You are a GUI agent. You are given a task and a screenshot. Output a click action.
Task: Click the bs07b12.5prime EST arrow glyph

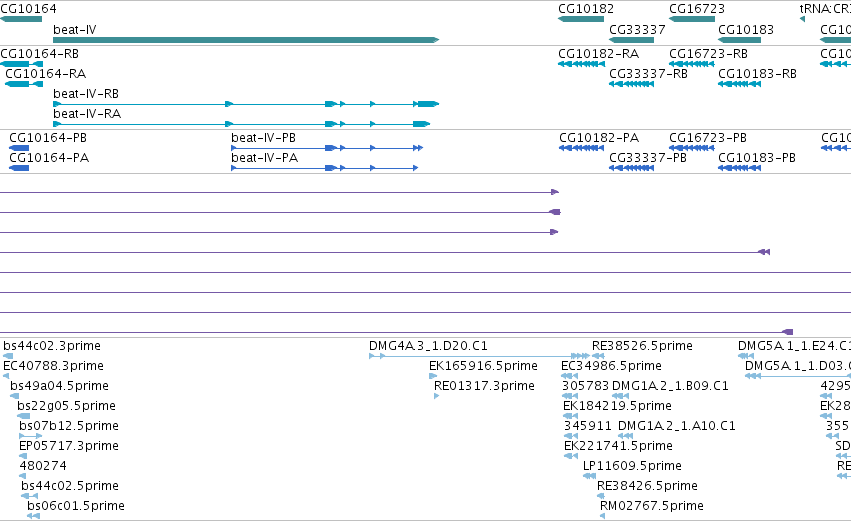pyautogui.click(x=30, y=436)
